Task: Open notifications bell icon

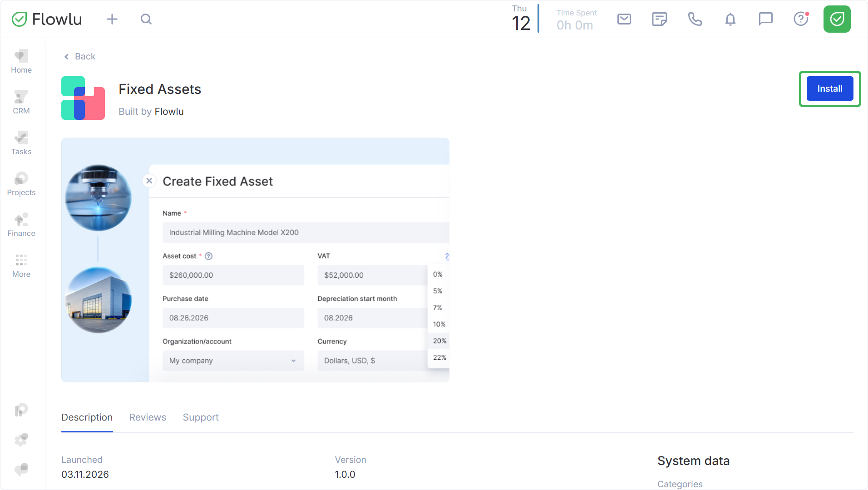Action: click(x=730, y=19)
